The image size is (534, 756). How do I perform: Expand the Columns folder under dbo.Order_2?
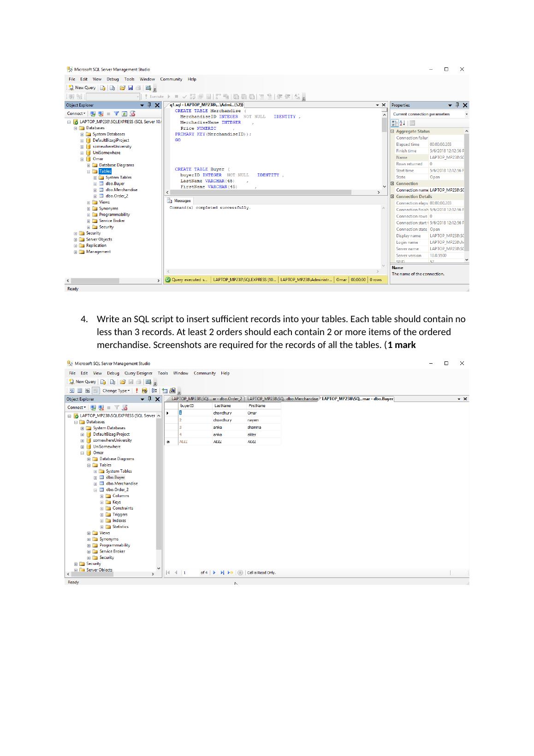point(102,496)
